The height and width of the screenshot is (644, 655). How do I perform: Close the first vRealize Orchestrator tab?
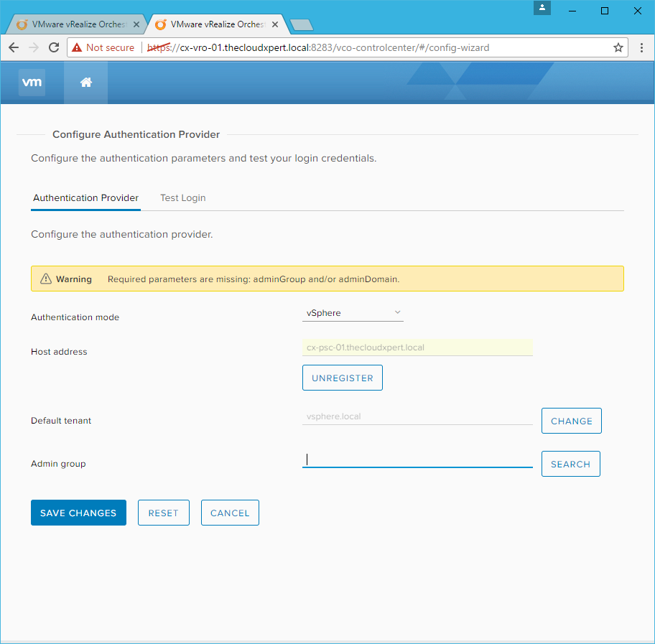click(136, 24)
